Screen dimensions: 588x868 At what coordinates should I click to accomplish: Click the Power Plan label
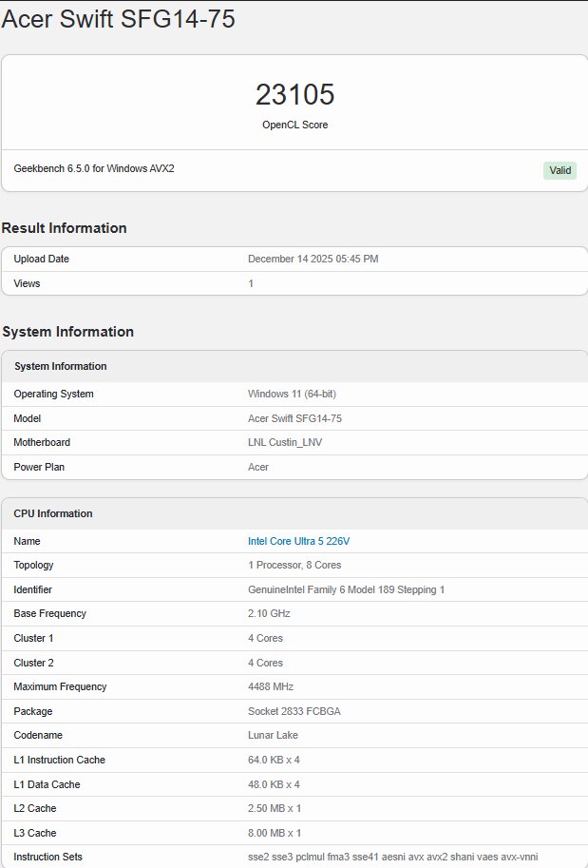tap(39, 467)
